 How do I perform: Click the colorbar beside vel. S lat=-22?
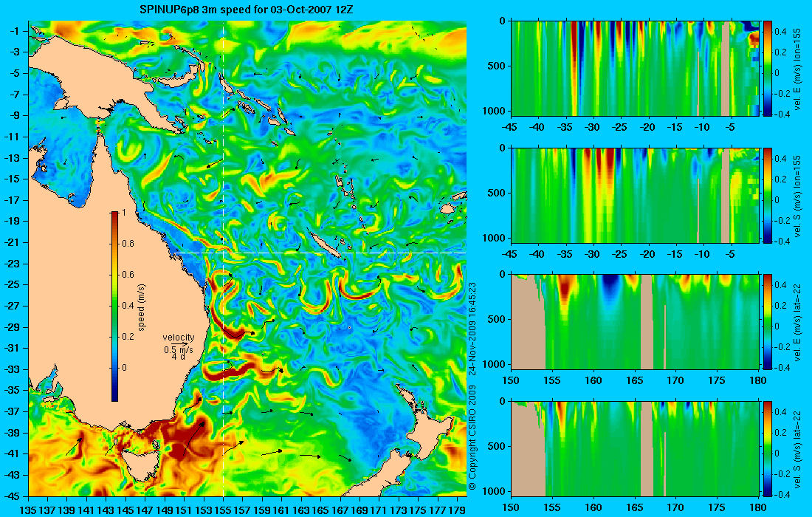(x=767, y=448)
